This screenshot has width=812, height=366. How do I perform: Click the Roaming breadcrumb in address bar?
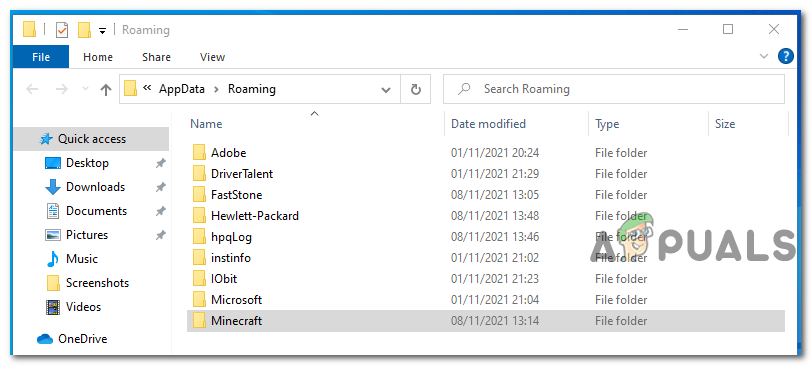[x=252, y=89]
